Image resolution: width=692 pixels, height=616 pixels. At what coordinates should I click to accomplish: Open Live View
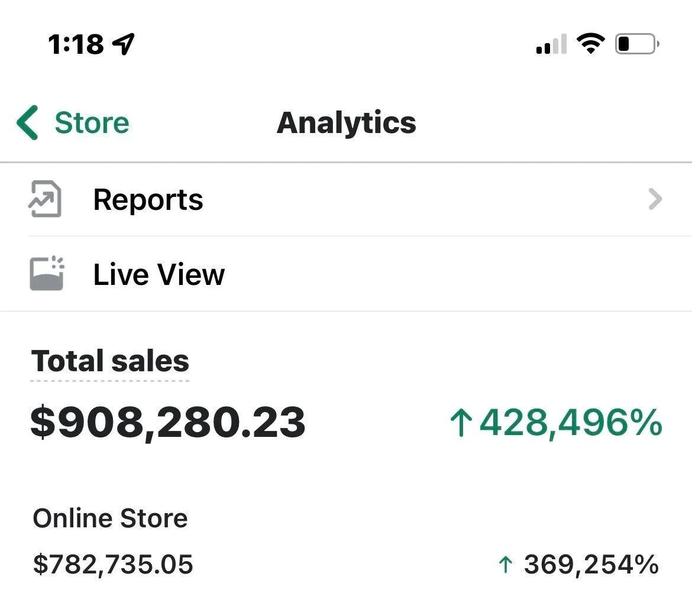159,274
